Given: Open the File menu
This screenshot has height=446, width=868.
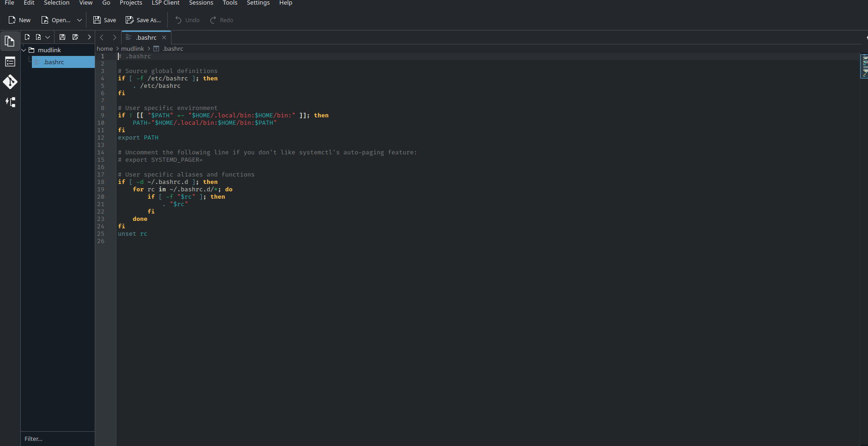Looking at the screenshot, I should tap(9, 3).
